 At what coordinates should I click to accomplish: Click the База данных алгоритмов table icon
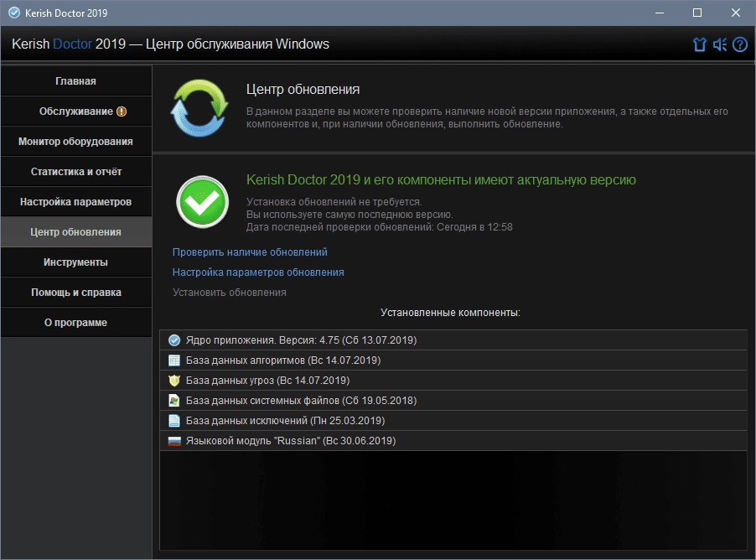click(174, 360)
